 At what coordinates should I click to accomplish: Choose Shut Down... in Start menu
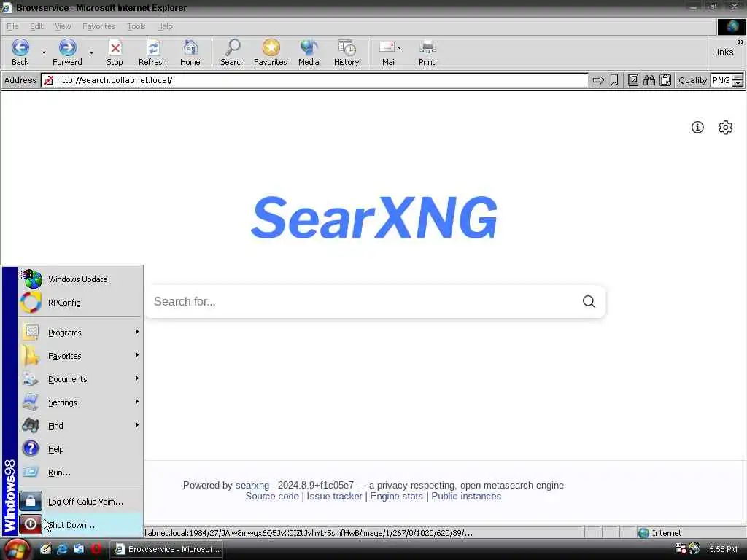click(x=80, y=525)
